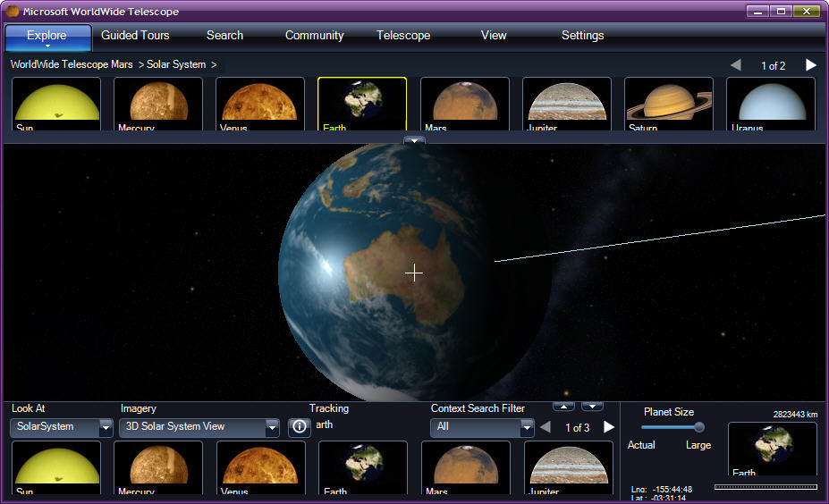Open the Settings tab
Viewport: 829px width, 504px height.
click(582, 36)
